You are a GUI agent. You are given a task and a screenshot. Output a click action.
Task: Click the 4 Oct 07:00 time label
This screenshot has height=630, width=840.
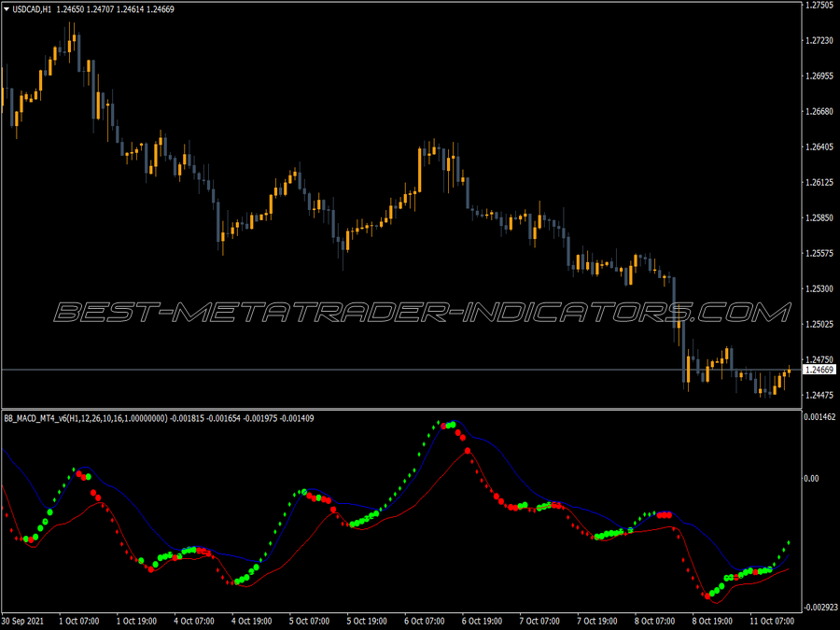click(x=194, y=621)
